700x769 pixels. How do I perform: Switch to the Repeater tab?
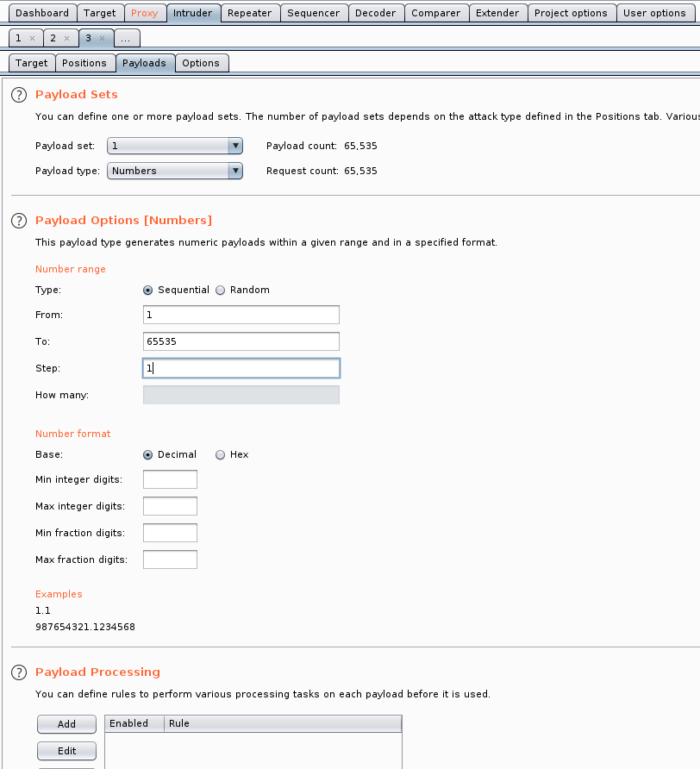click(x=249, y=13)
